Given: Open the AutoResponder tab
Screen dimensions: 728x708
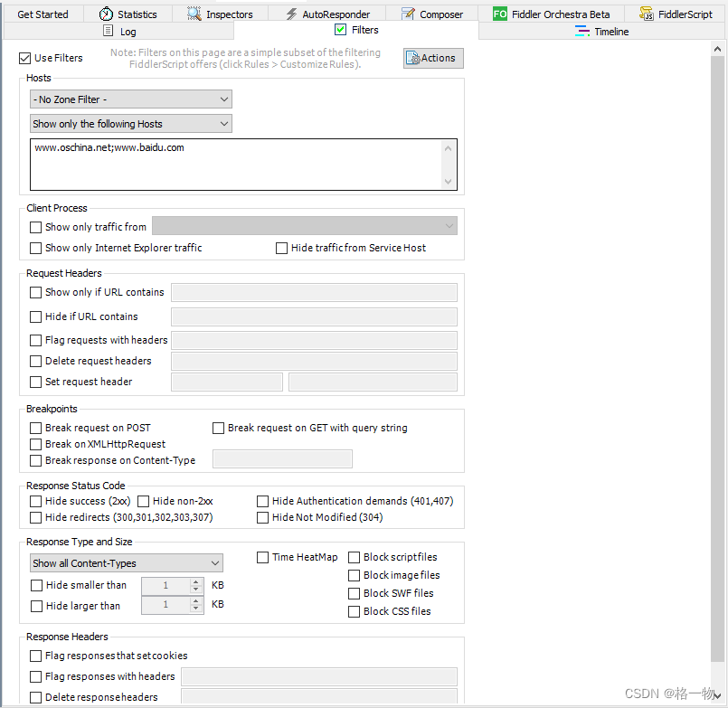Looking at the screenshot, I should [x=327, y=14].
